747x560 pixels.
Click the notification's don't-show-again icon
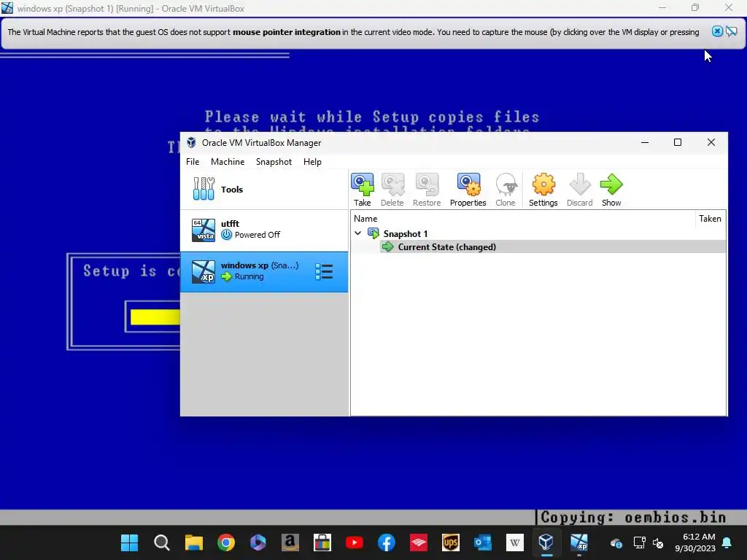tap(731, 31)
